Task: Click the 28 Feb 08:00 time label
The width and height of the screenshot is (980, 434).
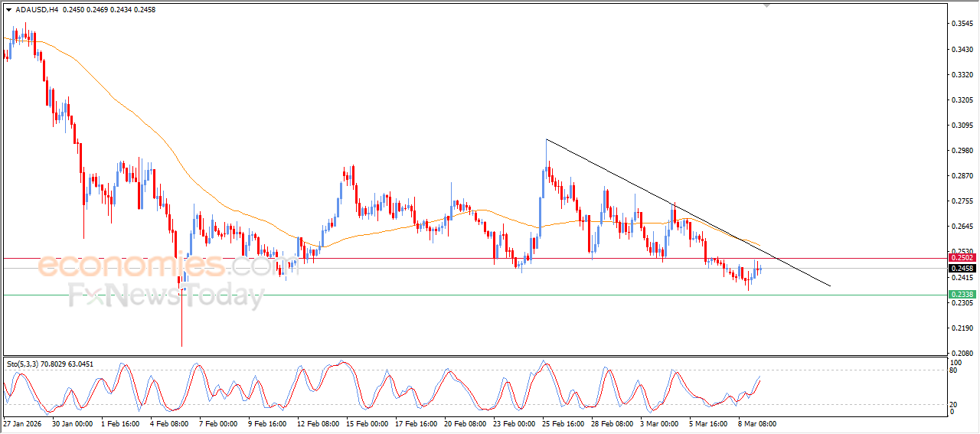Action: click(x=612, y=423)
